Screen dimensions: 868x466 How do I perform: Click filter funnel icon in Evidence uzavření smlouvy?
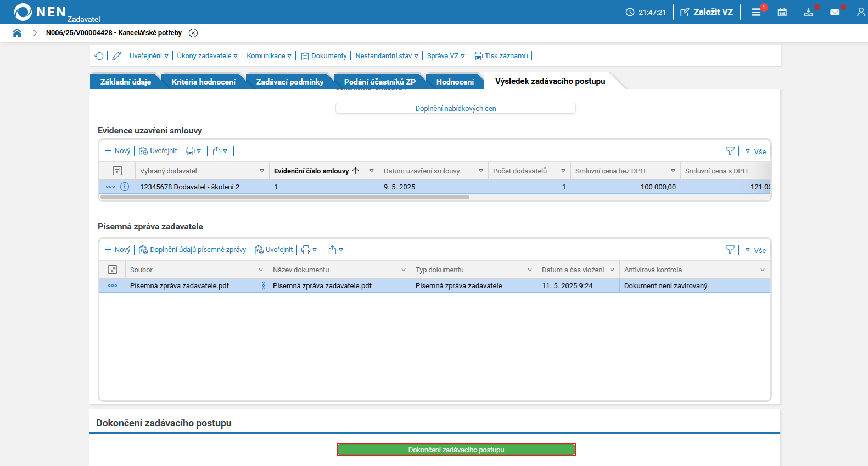730,151
